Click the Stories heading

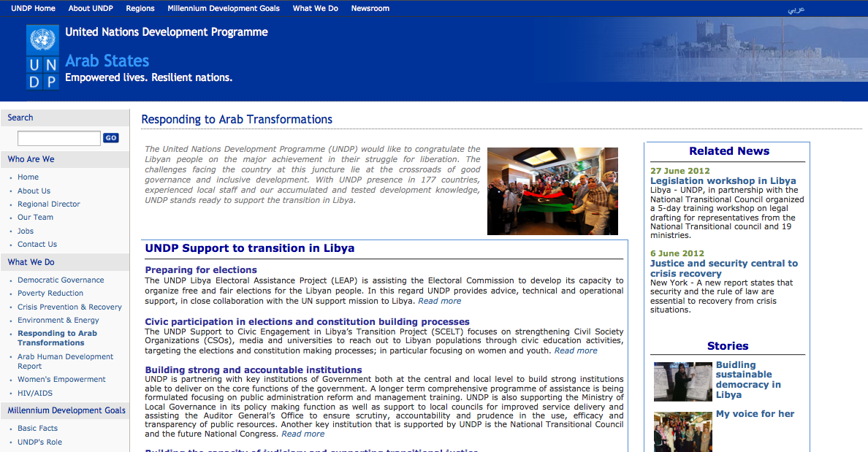[x=728, y=346]
